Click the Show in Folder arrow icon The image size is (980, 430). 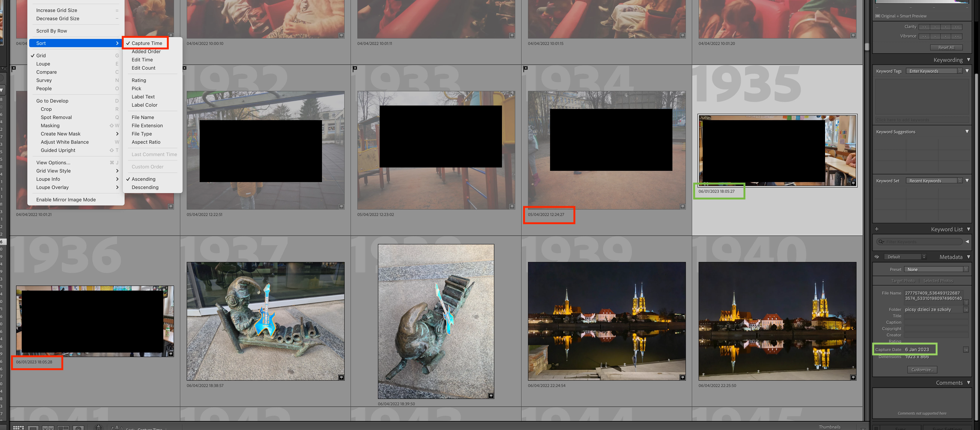point(966,310)
